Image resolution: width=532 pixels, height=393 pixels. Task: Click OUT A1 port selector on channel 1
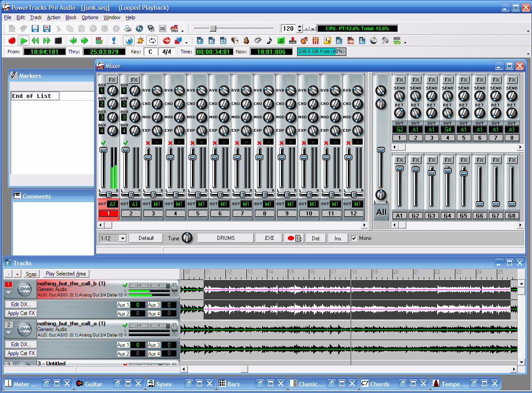[113, 204]
